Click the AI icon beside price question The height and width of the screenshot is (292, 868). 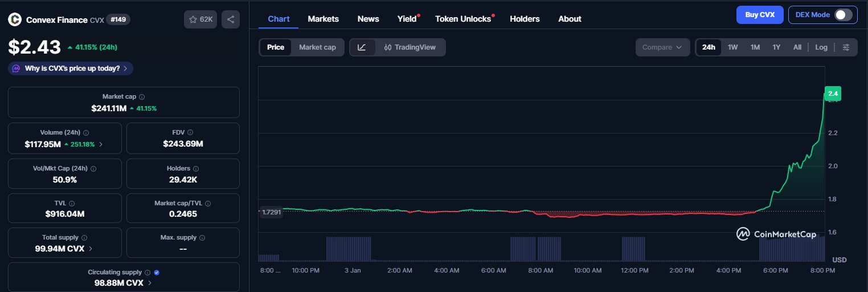point(16,68)
